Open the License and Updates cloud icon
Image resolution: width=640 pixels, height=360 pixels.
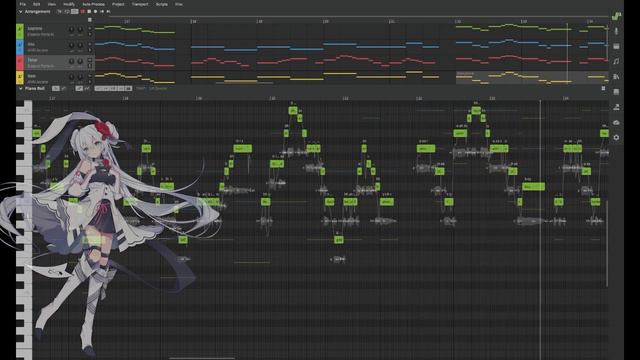coord(616,122)
